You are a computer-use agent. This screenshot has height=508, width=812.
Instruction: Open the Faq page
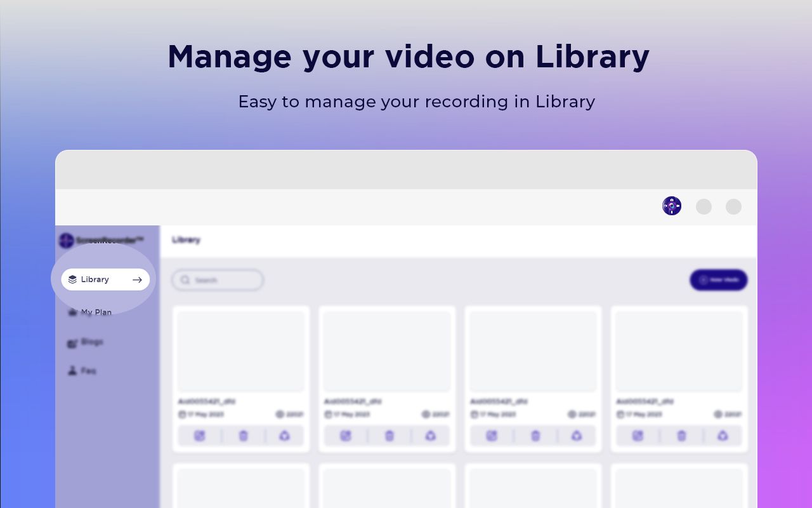click(x=88, y=371)
